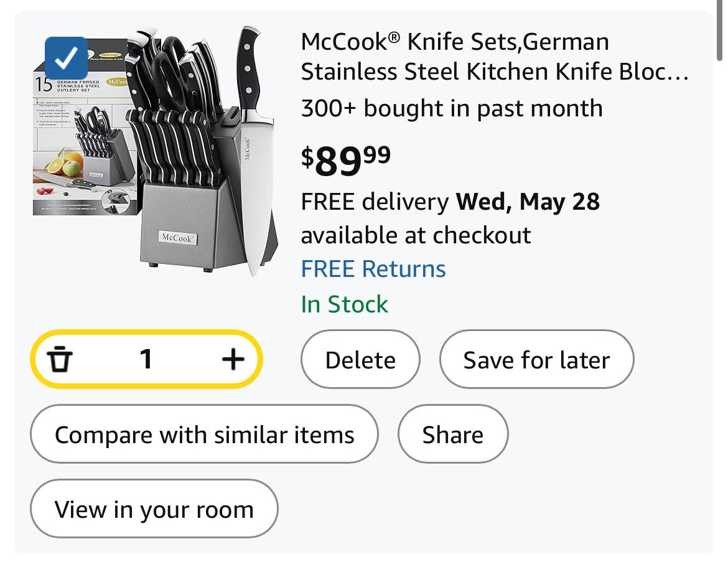
Task: Open the FREE Returns link
Action: click(x=373, y=268)
